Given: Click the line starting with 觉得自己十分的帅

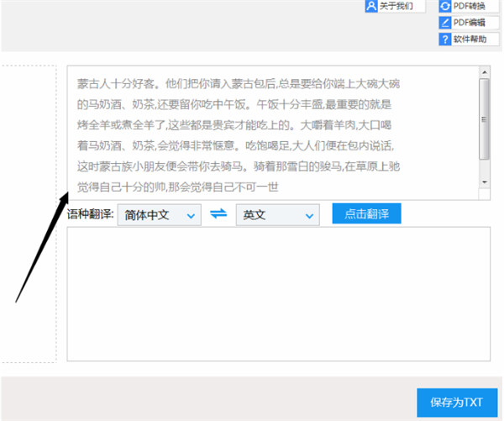Looking at the screenshot, I should click(x=177, y=187).
